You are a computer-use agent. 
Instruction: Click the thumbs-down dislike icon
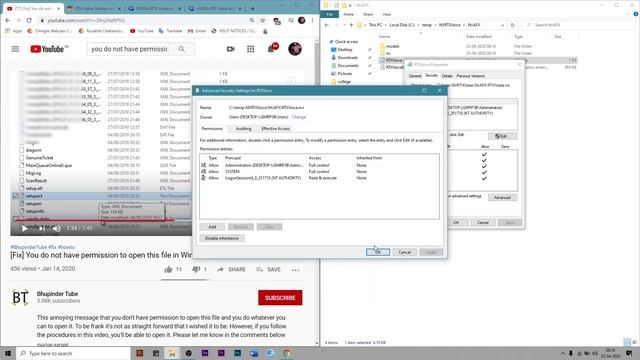point(196,269)
